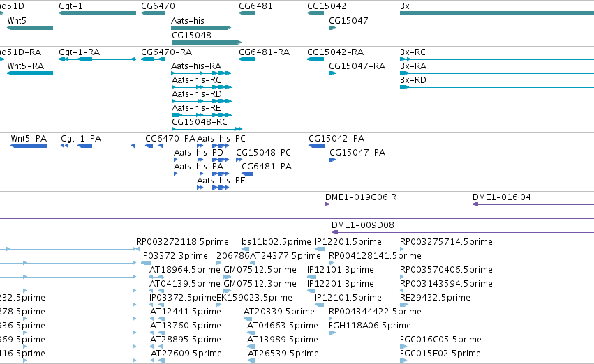Select the Bx gene feature label
Viewport: 594px width, 364px height.
tap(405, 6)
